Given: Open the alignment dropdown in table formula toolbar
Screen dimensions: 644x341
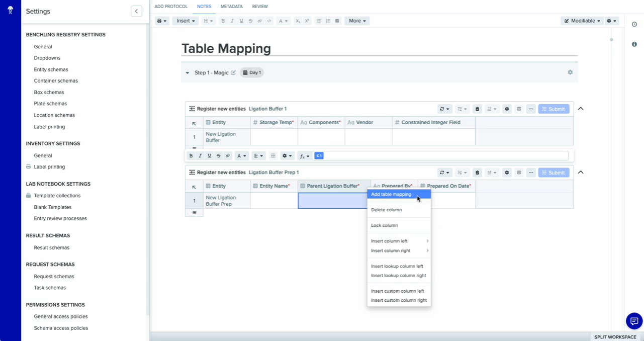Looking at the screenshot, I should pos(258,156).
